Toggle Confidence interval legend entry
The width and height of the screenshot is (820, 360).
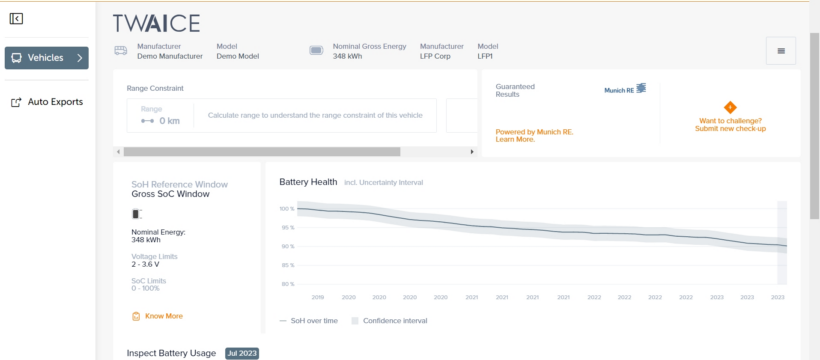click(389, 321)
